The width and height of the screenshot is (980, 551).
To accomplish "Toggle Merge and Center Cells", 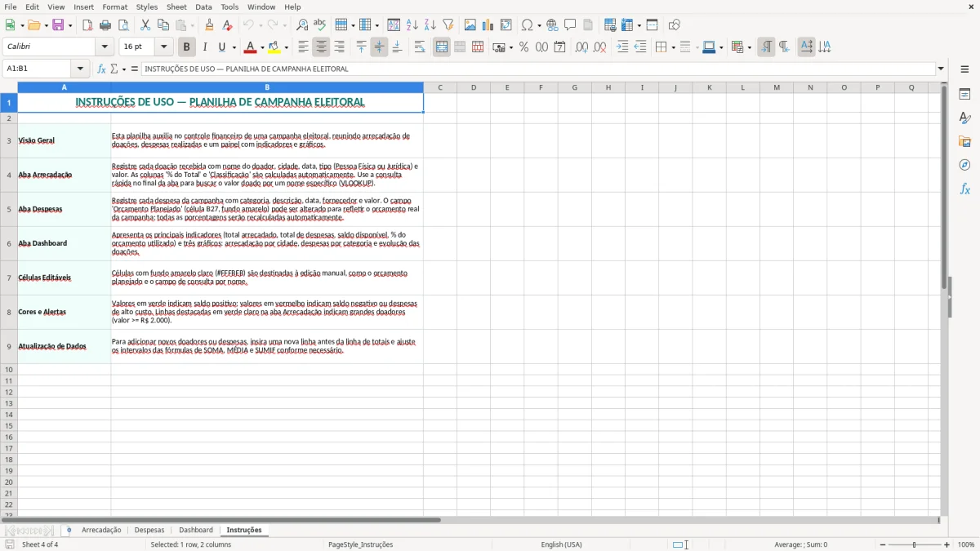I will 442,47.
